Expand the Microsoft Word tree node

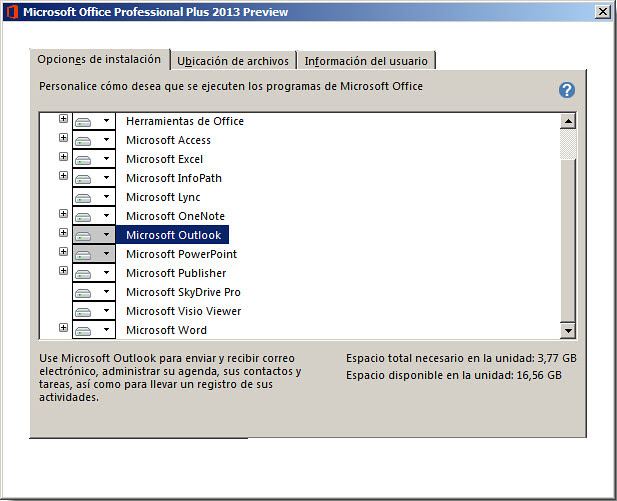(63, 327)
